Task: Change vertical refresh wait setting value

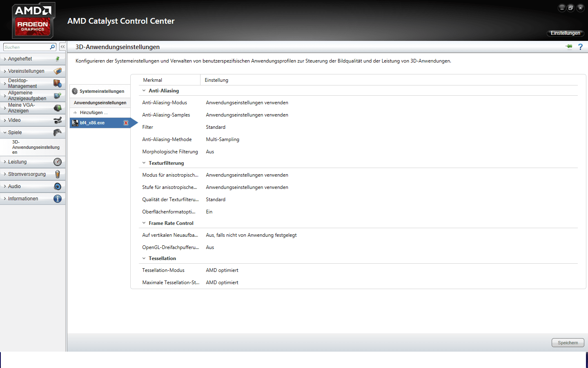Action: point(251,235)
